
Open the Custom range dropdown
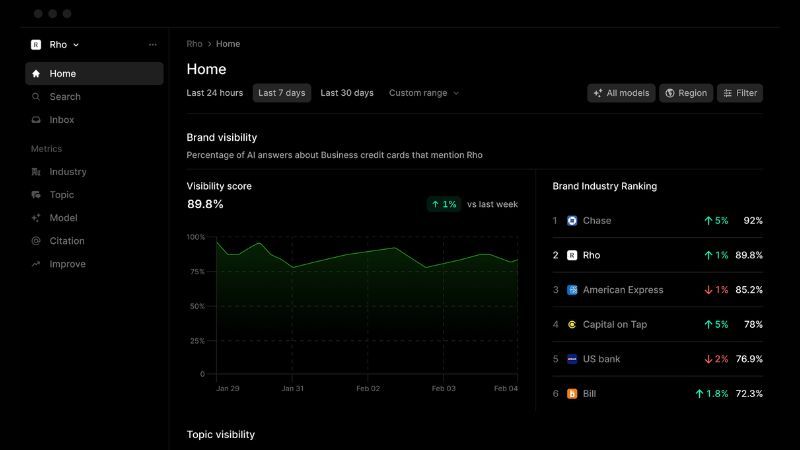point(424,93)
